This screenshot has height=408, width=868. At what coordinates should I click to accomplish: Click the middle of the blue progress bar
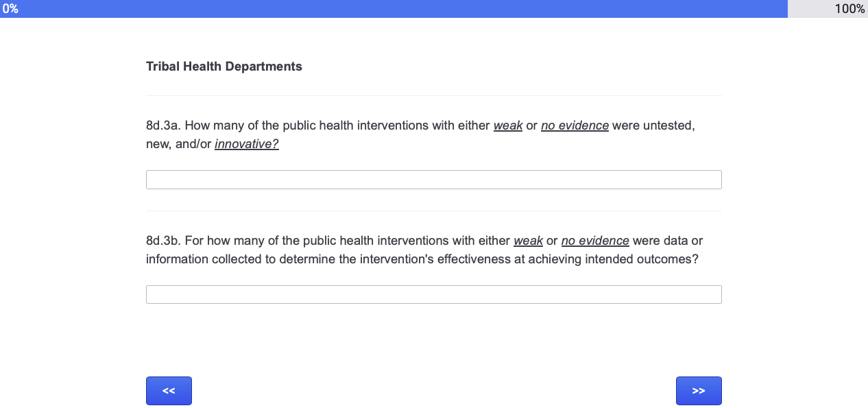point(394,9)
